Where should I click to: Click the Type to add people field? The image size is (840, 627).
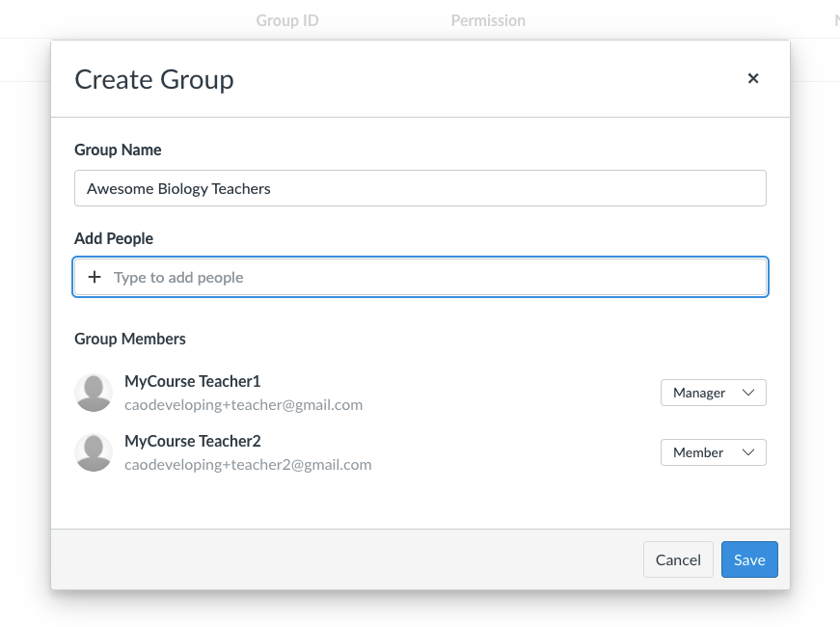click(434, 278)
